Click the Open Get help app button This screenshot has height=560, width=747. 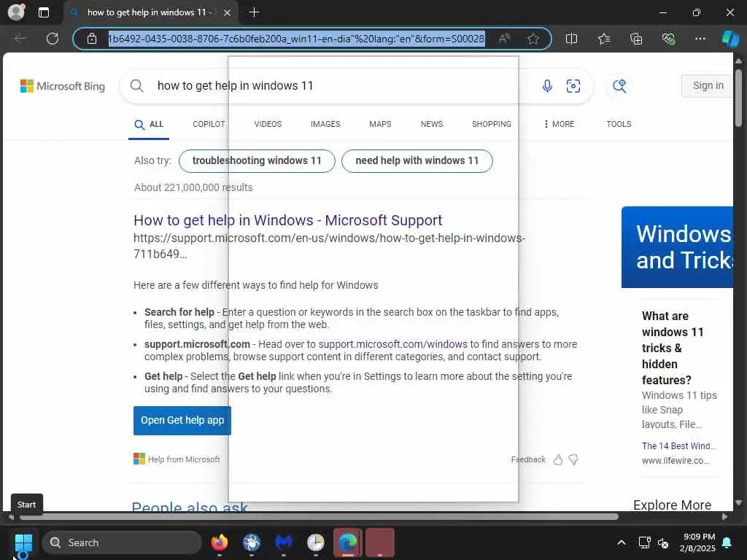point(182,421)
